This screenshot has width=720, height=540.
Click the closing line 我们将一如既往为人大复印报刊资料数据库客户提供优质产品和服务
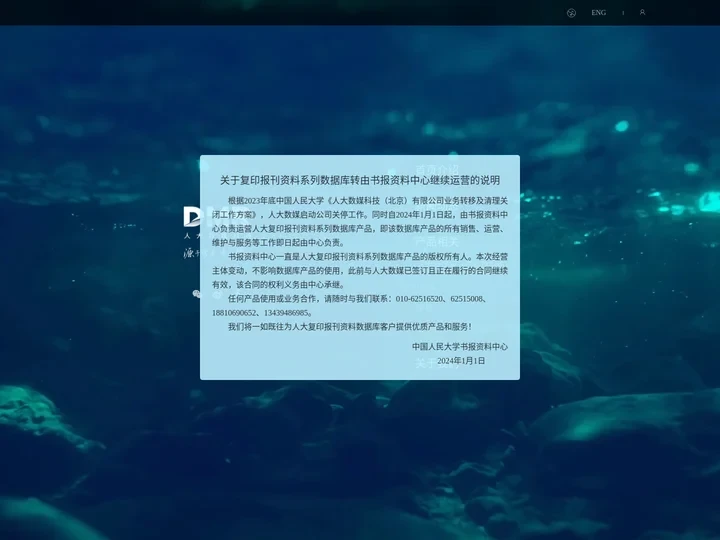pos(349,327)
